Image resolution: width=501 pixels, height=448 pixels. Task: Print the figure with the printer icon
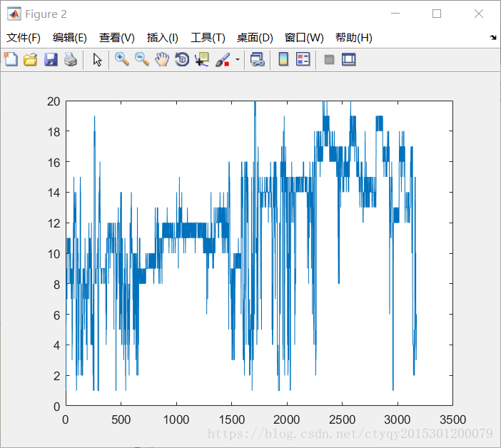click(71, 60)
